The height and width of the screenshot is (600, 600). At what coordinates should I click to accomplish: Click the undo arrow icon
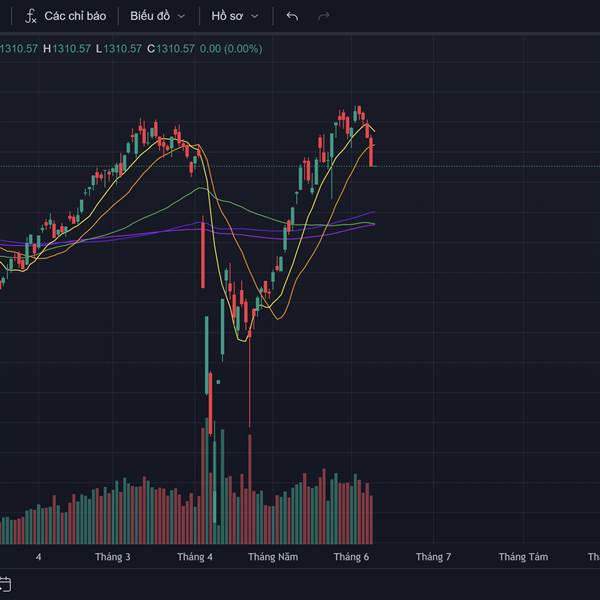(x=292, y=16)
